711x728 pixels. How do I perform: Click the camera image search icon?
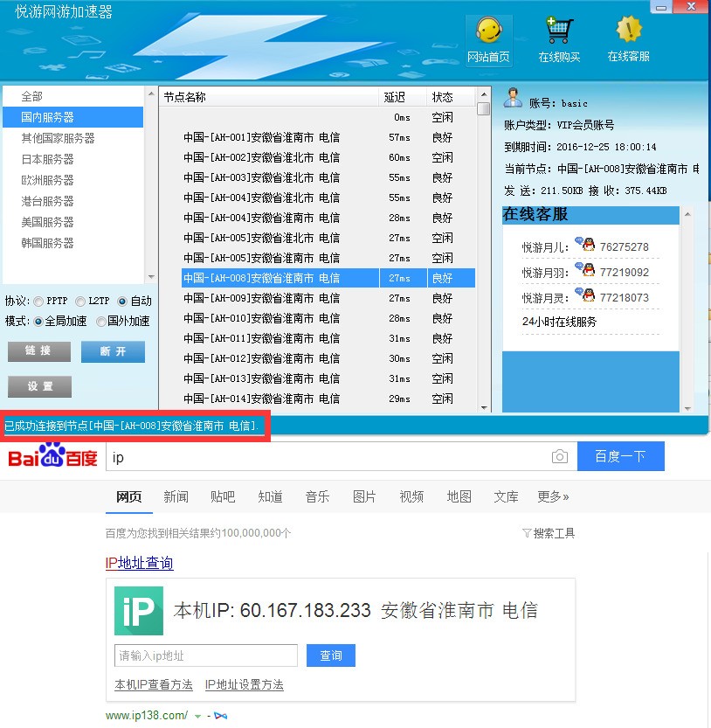click(560, 456)
